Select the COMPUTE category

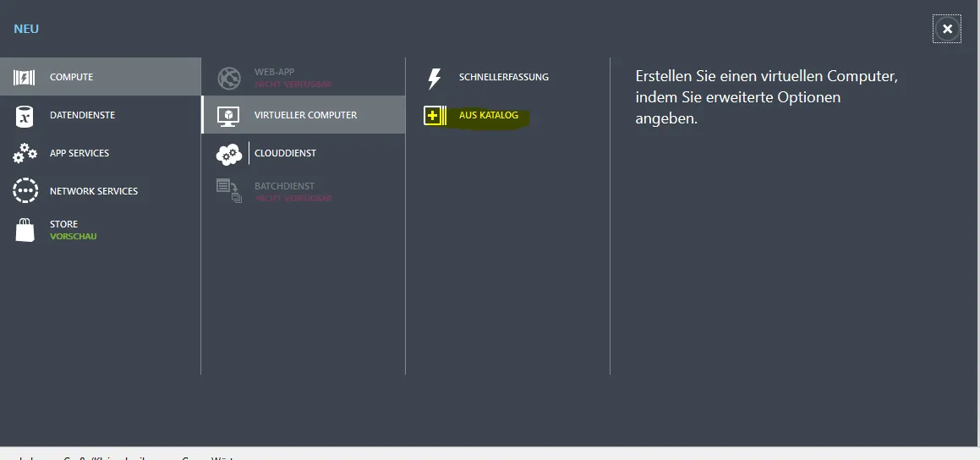pyautogui.click(x=100, y=77)
